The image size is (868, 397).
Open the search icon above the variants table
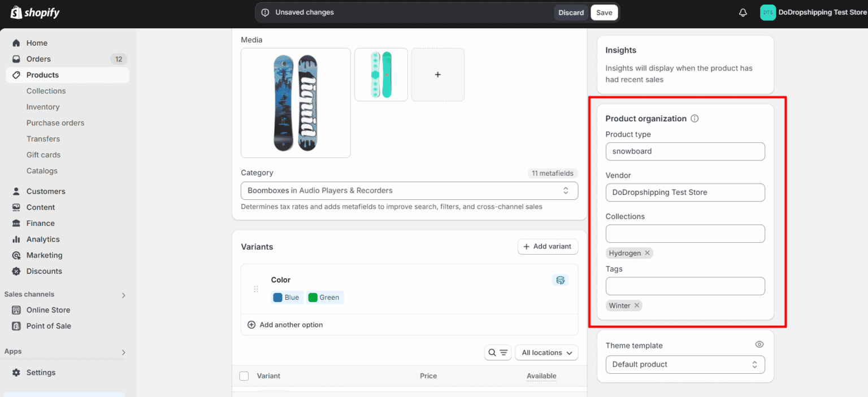[x=491, y=352]
